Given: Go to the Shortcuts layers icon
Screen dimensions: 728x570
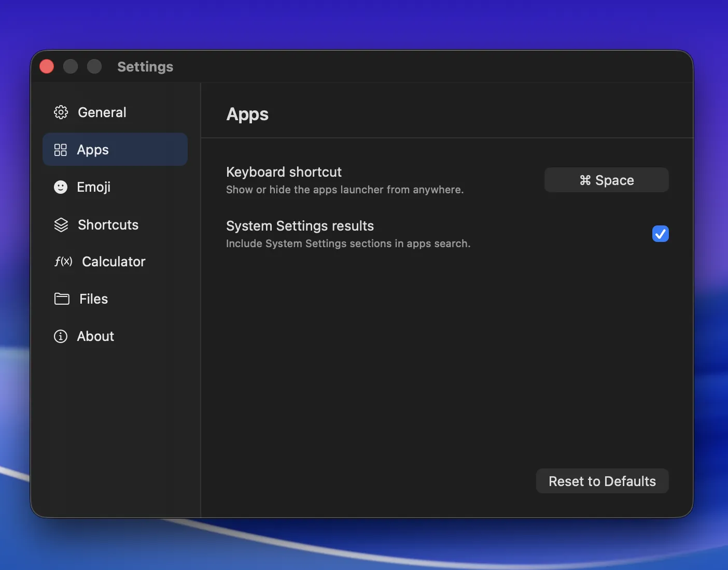Looking at the screenshot, I should (x=61, y=225).
